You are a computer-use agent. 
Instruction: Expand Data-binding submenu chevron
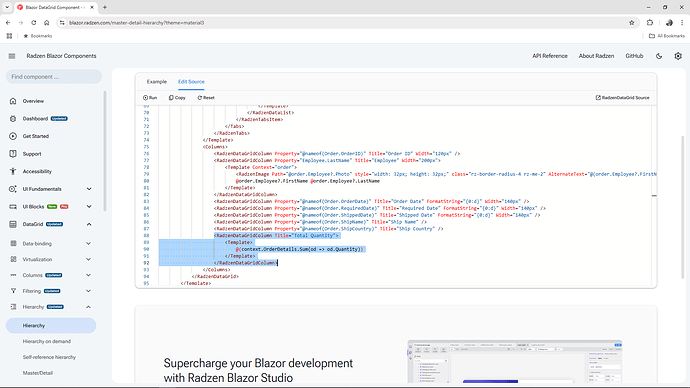click(x=88, y=243)
